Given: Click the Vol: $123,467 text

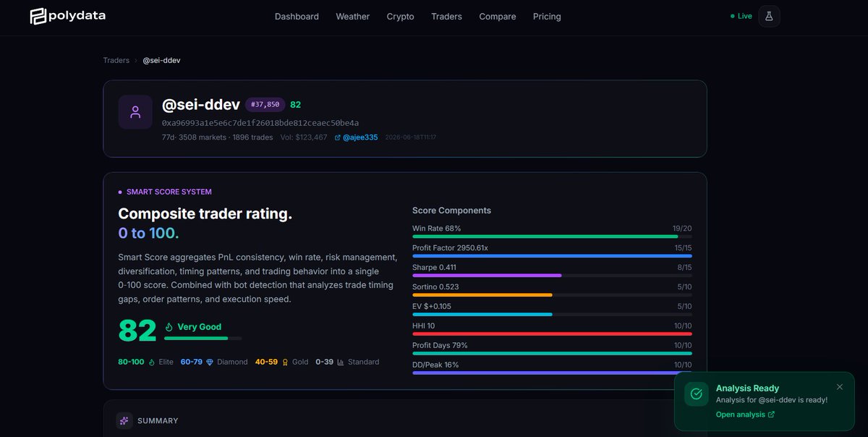Looking at the screenshot, I should coord(304,137).
